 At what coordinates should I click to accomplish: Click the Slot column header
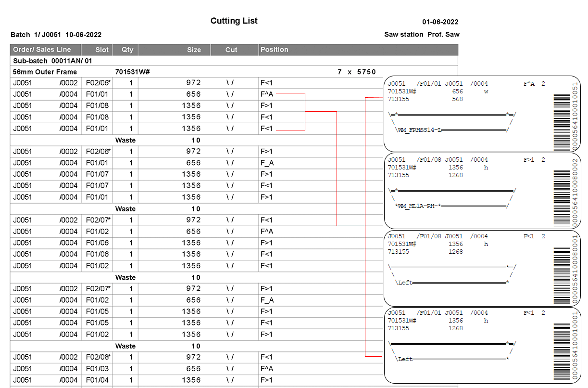click(102, 50)
